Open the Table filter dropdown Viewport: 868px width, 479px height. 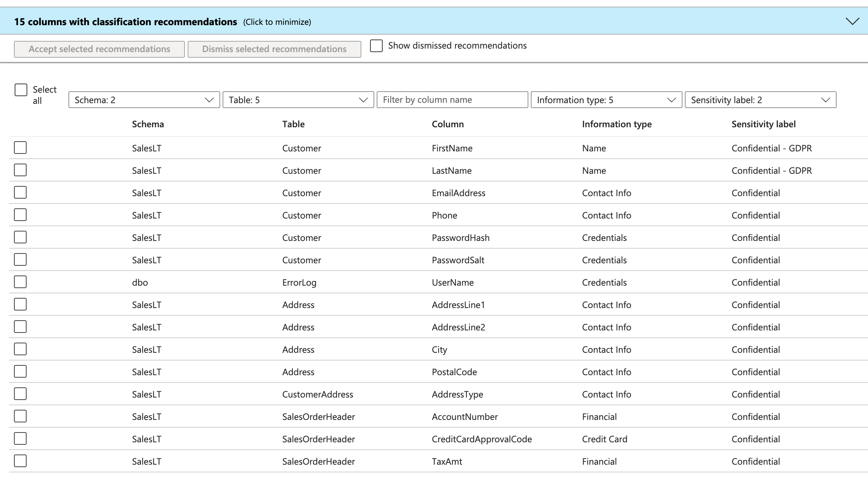(x=298, y=100)
